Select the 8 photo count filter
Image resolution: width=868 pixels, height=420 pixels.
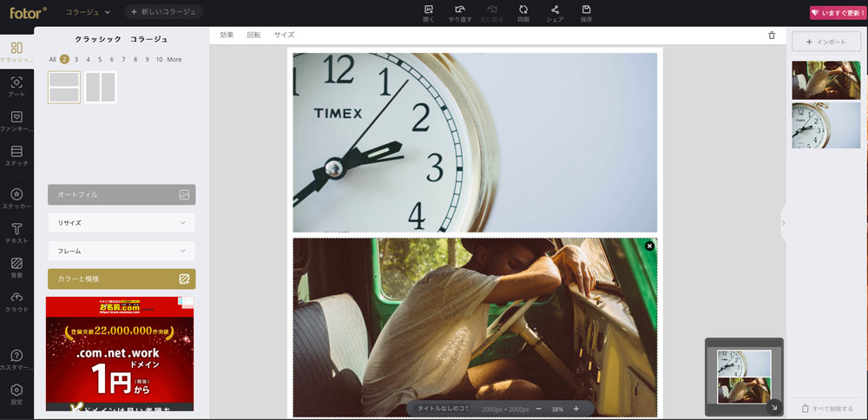135,60
